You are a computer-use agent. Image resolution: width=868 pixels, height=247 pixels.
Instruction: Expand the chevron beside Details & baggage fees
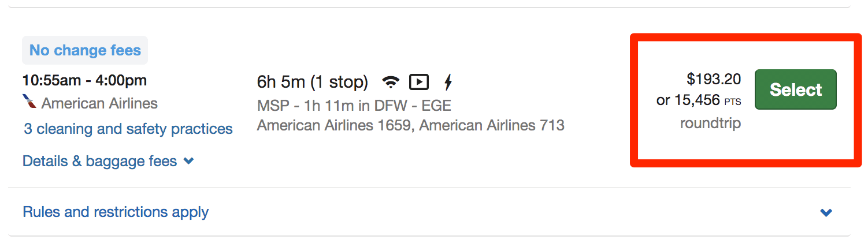188,162
